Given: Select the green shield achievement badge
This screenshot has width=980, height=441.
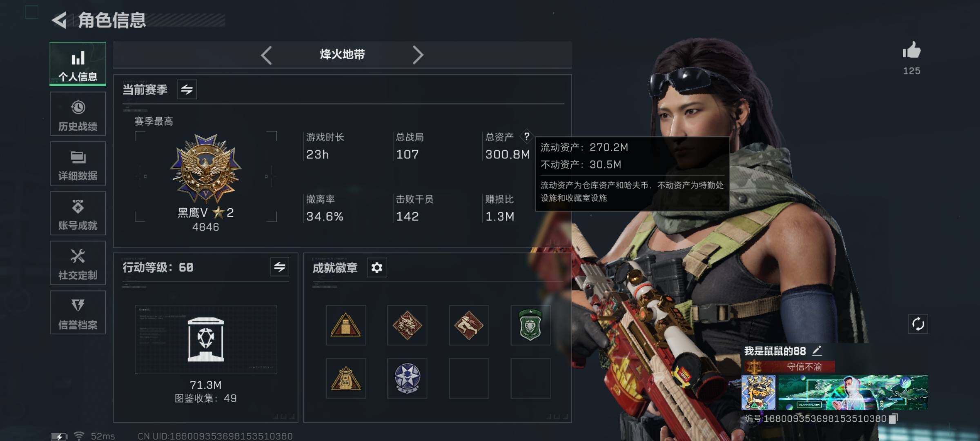Looking at the screenshot, I should click(530, 325).
